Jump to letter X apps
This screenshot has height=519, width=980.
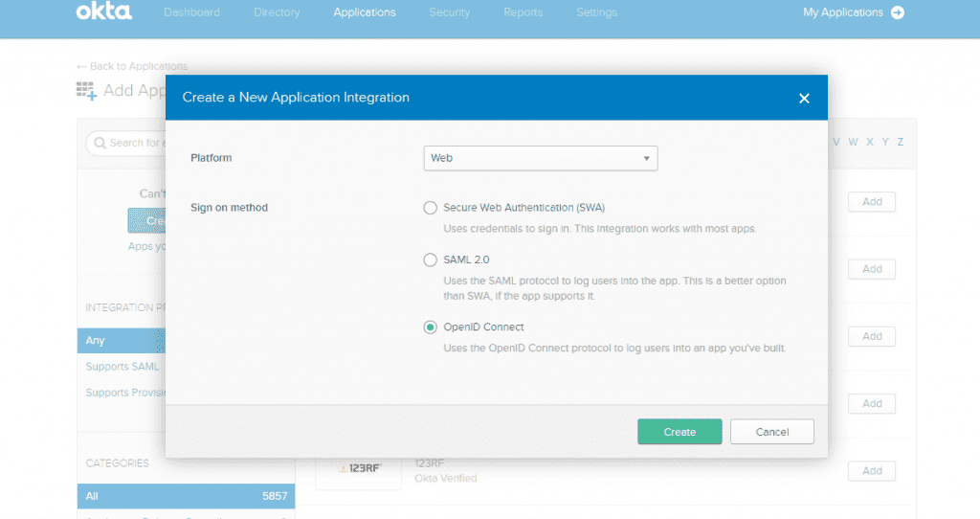[869, 142]
